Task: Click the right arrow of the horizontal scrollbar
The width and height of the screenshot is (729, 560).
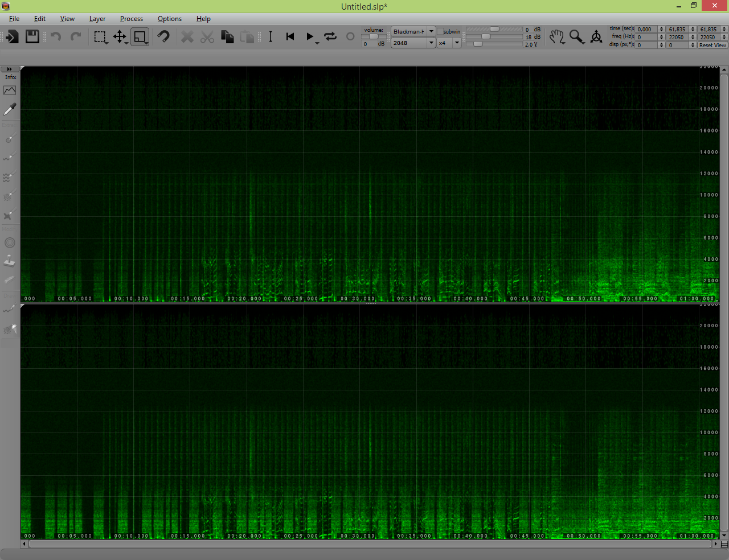Action: point(716,544)
